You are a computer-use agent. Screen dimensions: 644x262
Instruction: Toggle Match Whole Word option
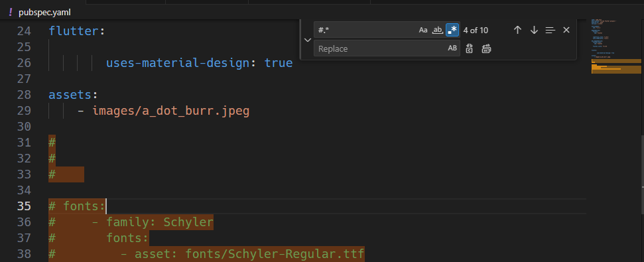(x=438, y=30)
